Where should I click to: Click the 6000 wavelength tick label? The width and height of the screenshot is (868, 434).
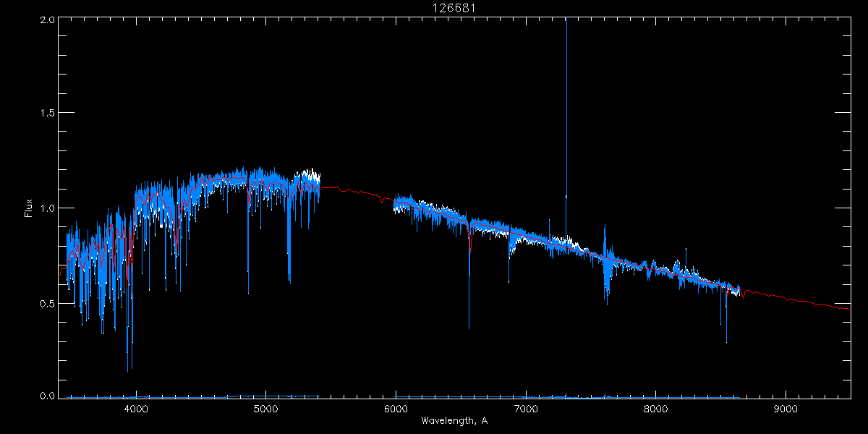[x=396, y=409]
